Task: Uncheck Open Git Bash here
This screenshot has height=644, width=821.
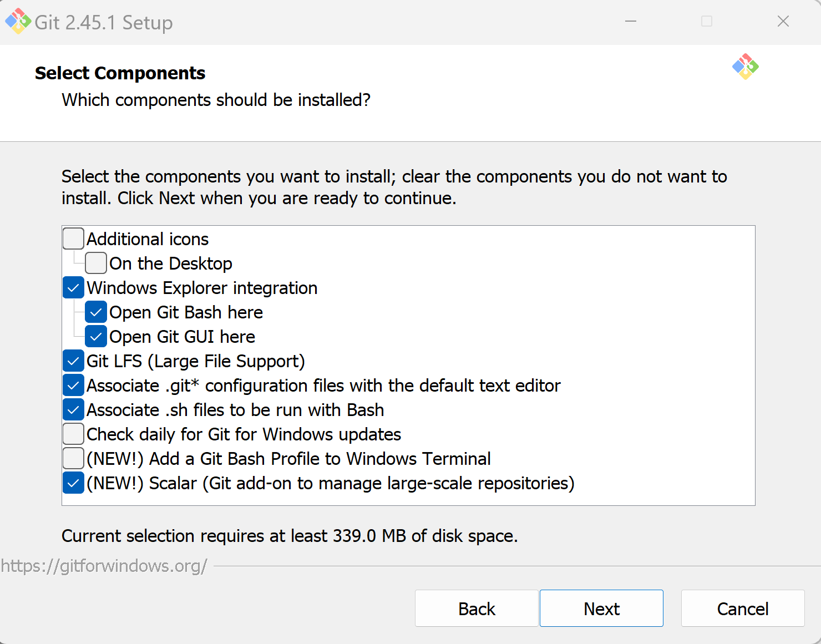Action: (96, 312)
